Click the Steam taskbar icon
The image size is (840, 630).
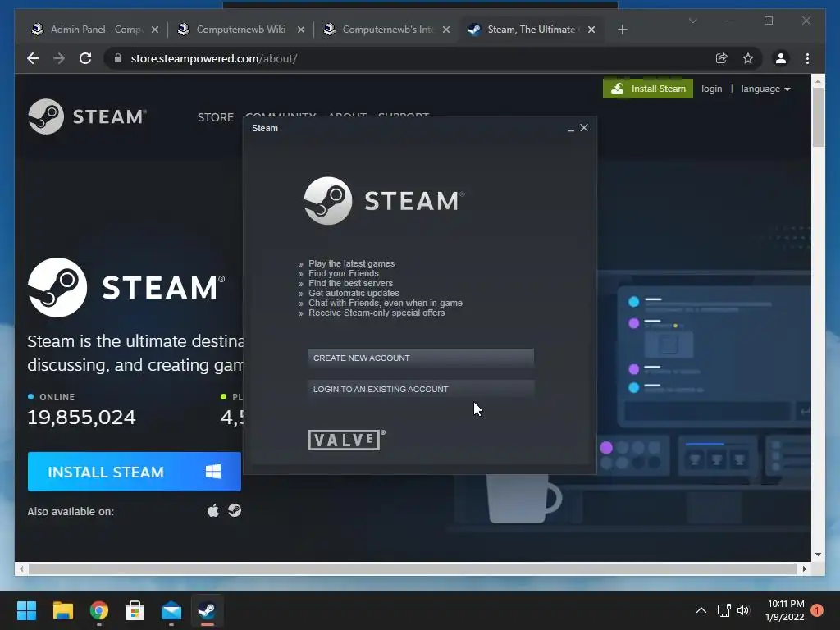pos(208,610)
